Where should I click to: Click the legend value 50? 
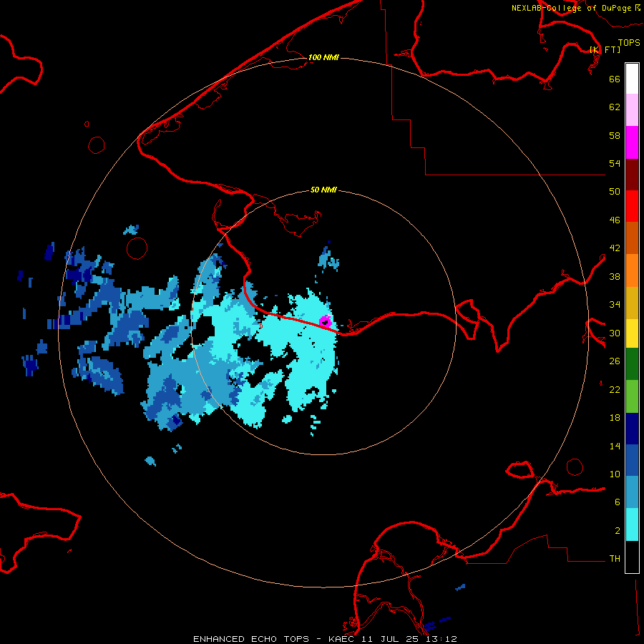(x=615, y=191)
